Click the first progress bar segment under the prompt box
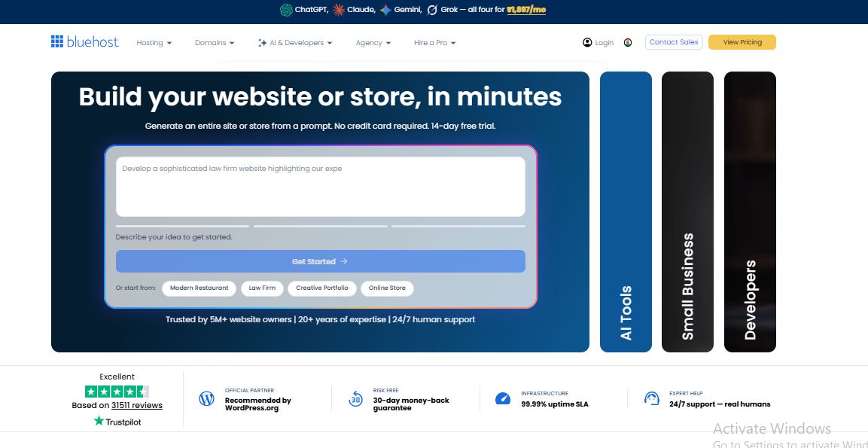 [182, 226]
